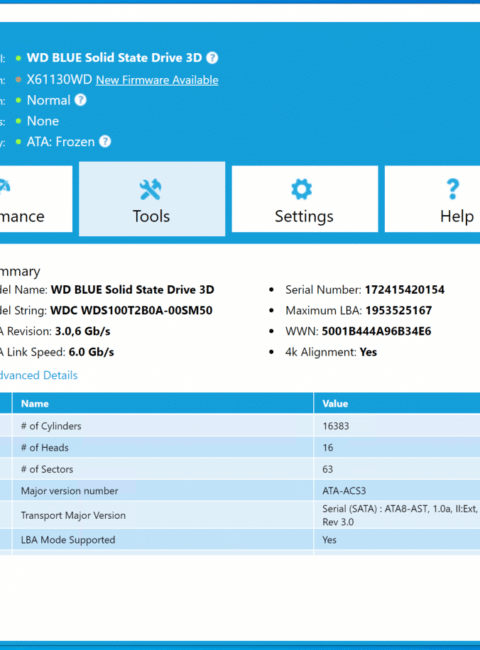The width and height of the screenshot is (480, 650).
Task: Click the Tools wrench-and-hammer icon
Action: click(151, 189)
